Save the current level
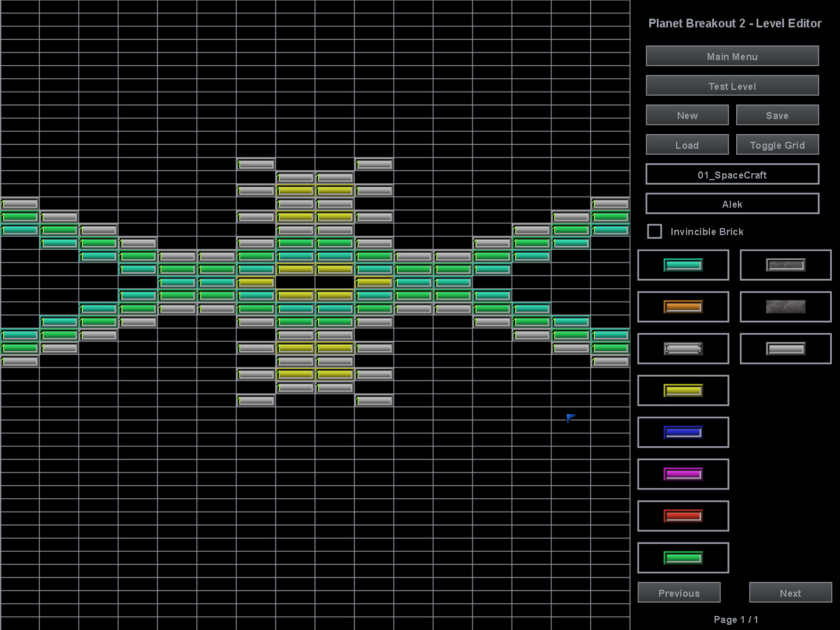 pos(777,115)
